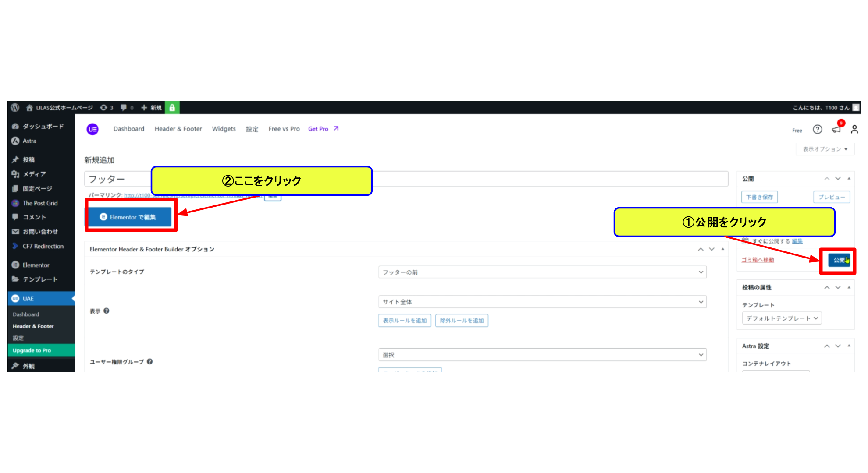This screenshot has width=868, height=473.
Task: Click the green lock icon in admin bar
Action: 172,108
